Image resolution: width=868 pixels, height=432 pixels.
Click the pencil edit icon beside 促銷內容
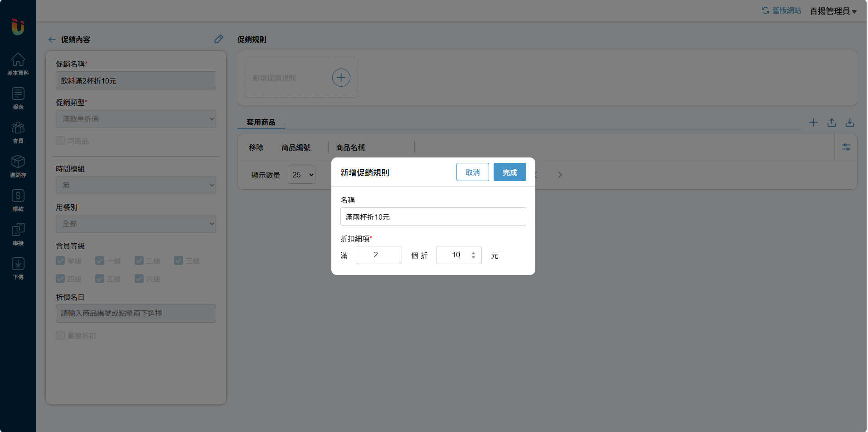(218, 39)
